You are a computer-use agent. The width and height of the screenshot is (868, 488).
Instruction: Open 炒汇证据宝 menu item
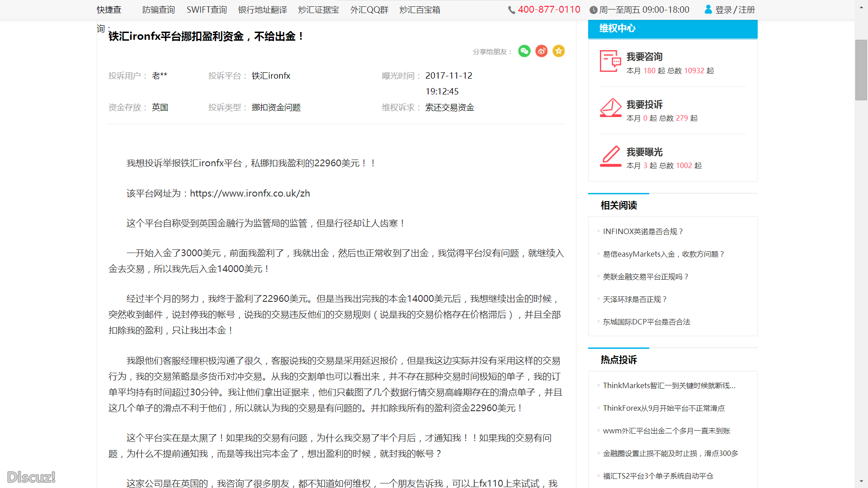pyautogui.click(x=319, y=10)
